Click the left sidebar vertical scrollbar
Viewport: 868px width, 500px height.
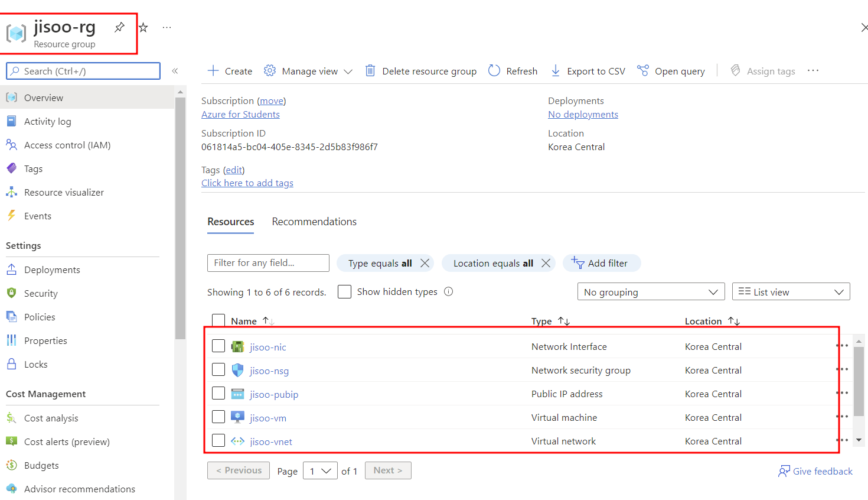point(180,219)
